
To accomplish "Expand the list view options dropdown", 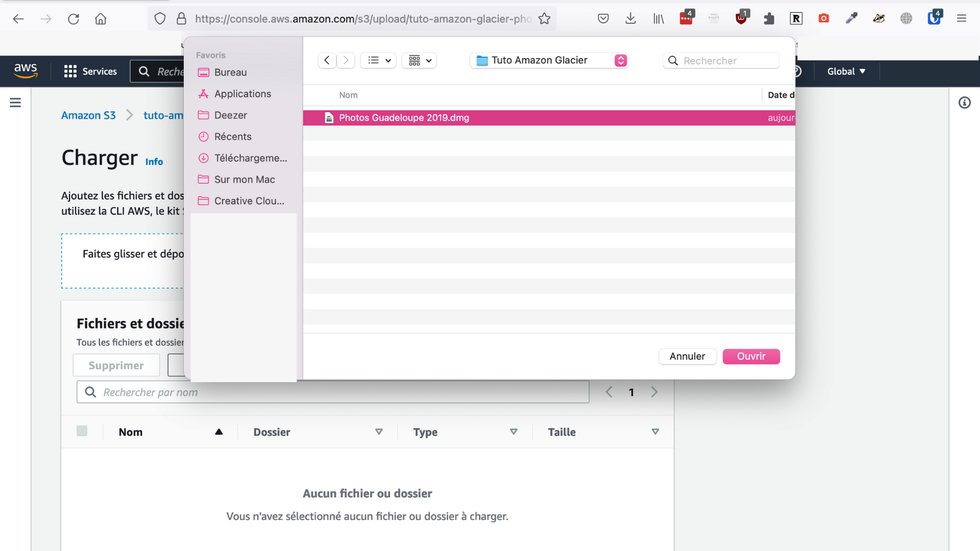I will click(x=379, y=60).
